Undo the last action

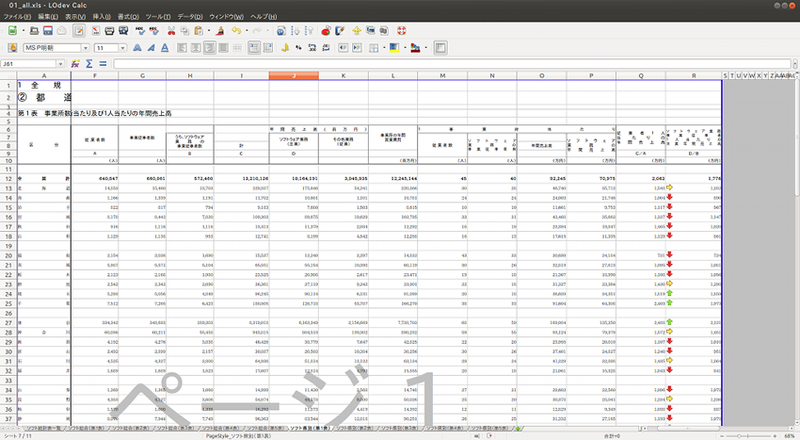(236, 31)
